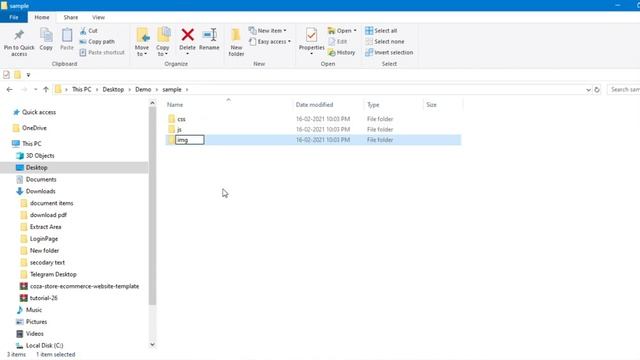Click the red Delete icon
This screenshot has height=360, width=640.
click(187, 35)
